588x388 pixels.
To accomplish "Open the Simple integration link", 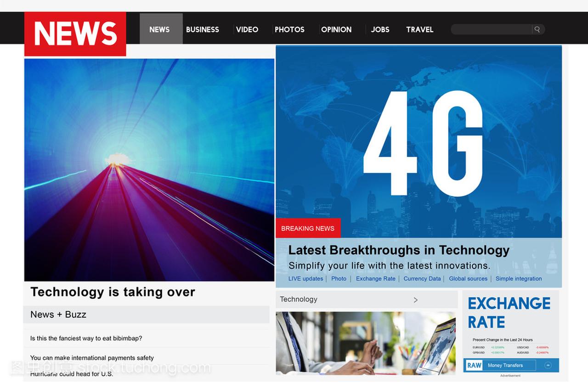I will pos(519,279).
